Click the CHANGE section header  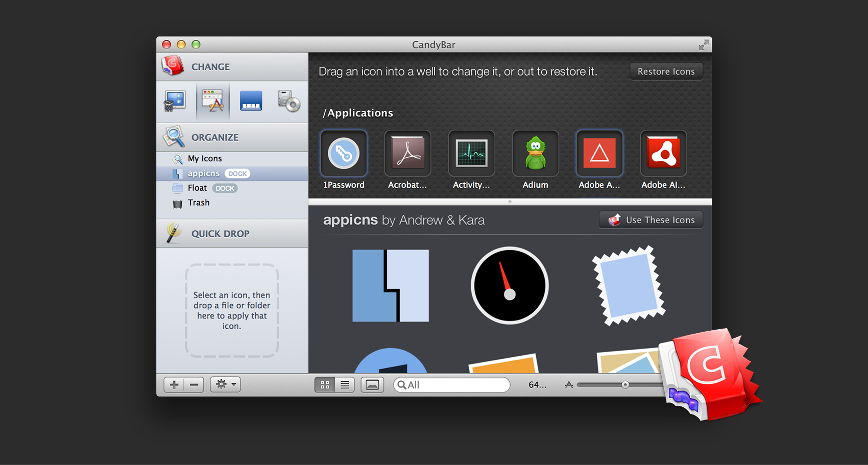232,67
